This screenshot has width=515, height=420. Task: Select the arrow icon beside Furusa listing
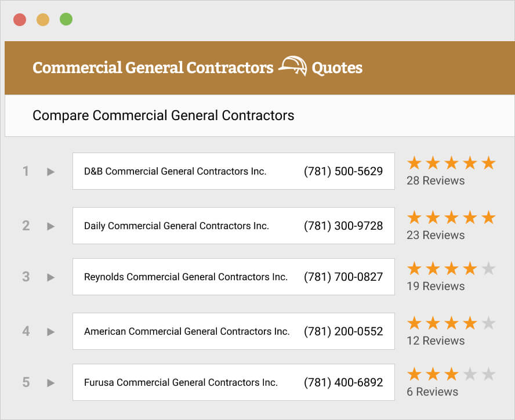point(50,382)
